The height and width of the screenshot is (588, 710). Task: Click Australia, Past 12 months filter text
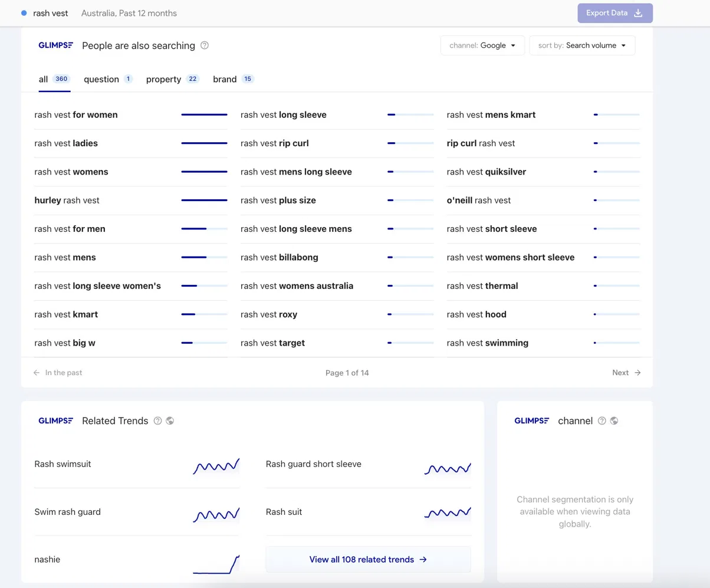[129, 13]
